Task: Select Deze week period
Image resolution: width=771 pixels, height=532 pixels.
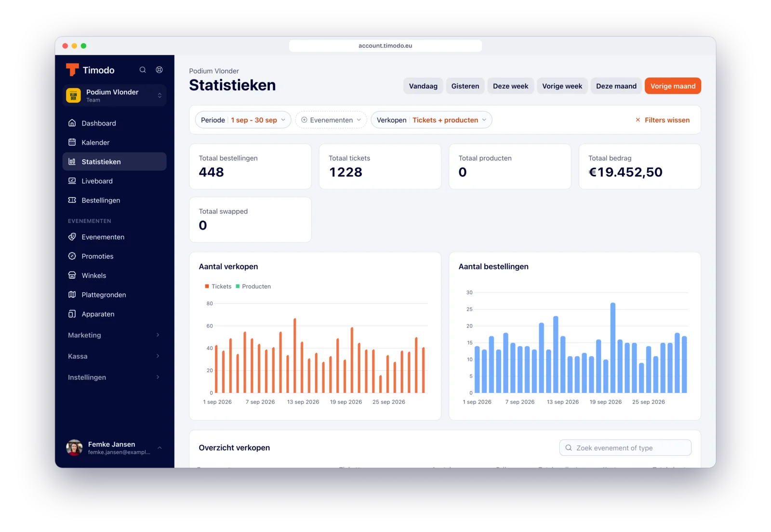Action: [x=510, y=86]
